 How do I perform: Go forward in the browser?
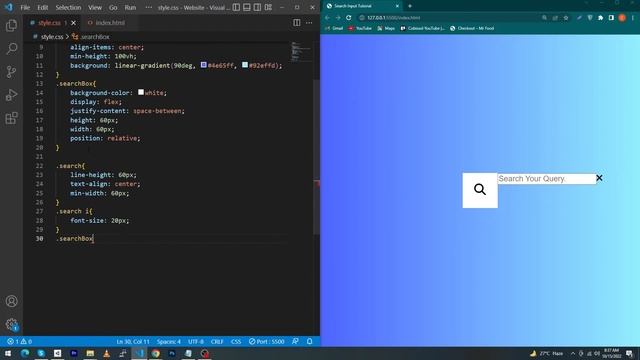click(x=338, y=18)
